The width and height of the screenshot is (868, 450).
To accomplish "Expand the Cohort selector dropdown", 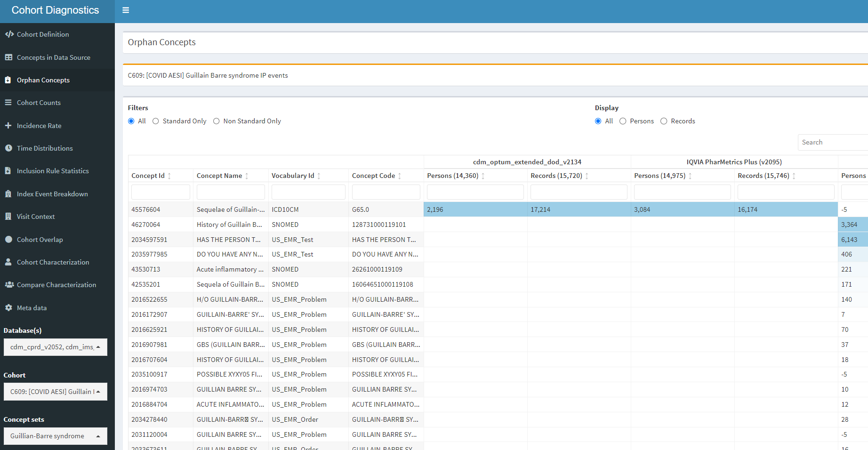I will pos(55,391).
